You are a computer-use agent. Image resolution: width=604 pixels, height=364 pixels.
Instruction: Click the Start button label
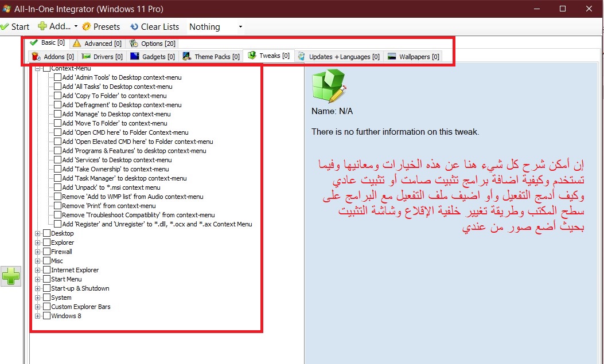click(x=20, y=26)
